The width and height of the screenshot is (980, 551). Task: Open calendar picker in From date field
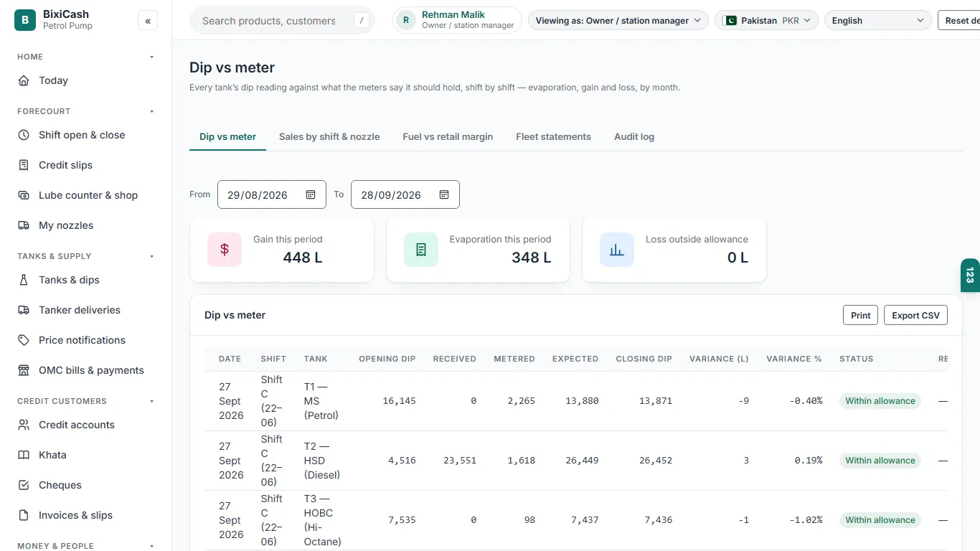click(x=311, y=194)
